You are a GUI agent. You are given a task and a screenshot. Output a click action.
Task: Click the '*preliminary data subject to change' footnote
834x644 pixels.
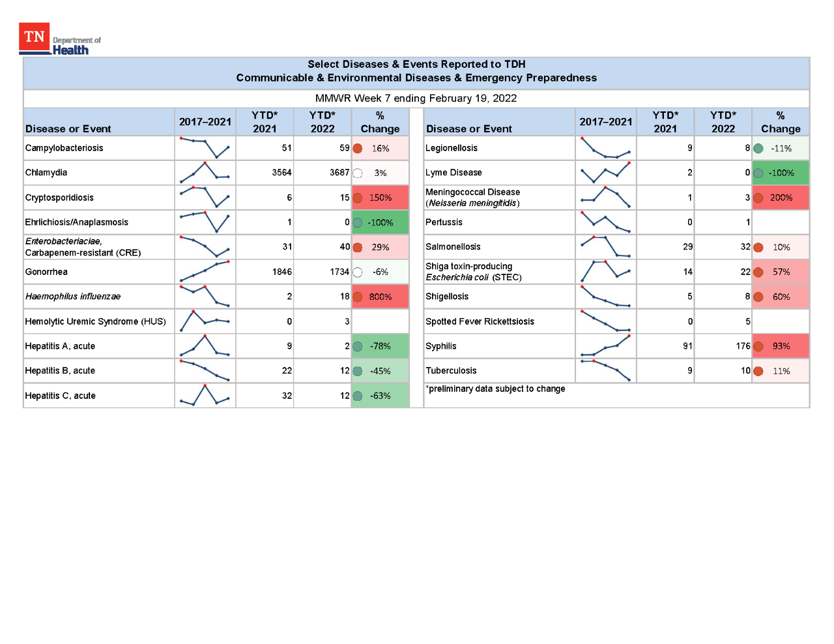495,389
